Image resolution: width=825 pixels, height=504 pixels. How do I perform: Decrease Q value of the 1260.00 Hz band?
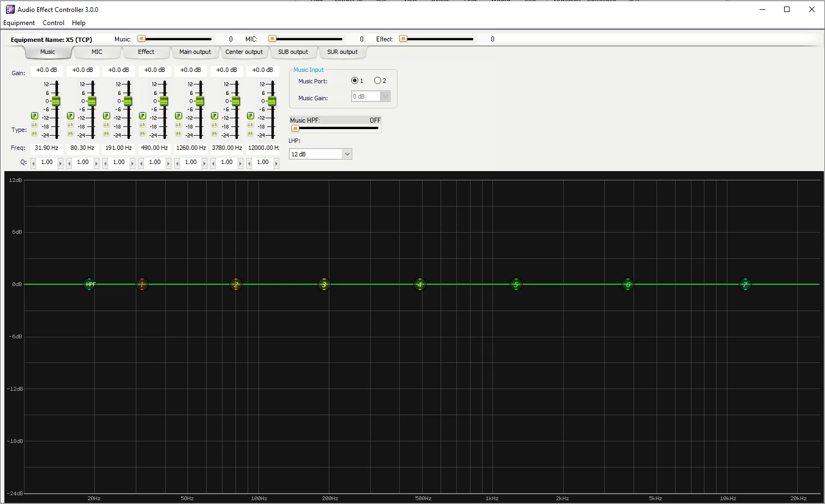(177, 163)
